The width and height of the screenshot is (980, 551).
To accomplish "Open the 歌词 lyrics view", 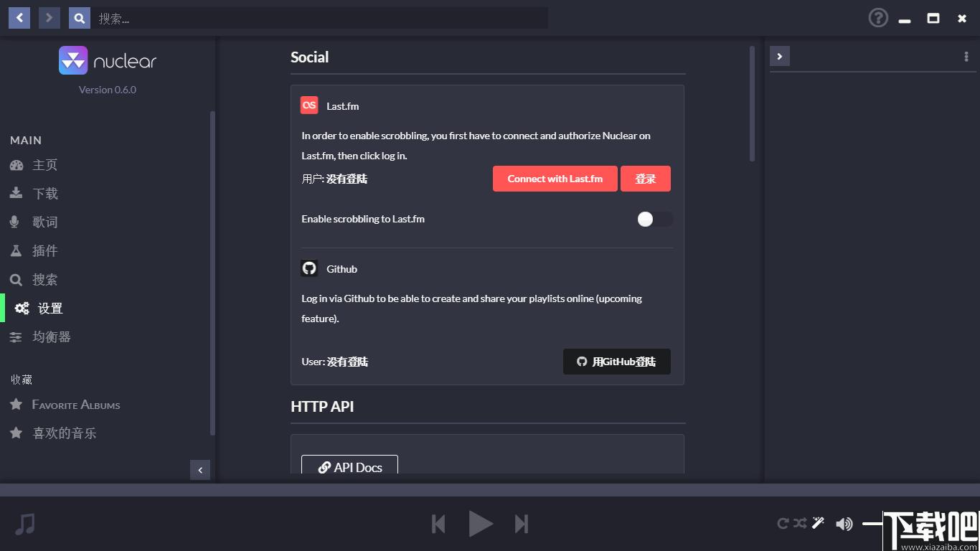I will (x=34, y=222).
